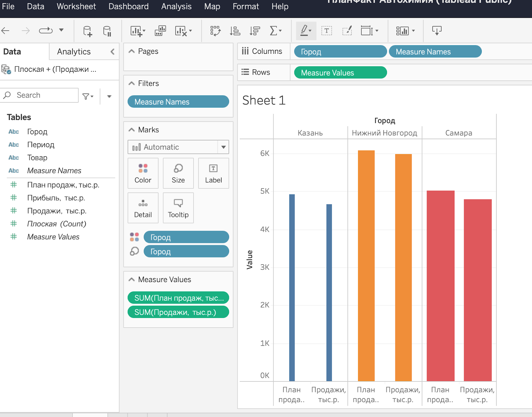Viewport: 532px width, 417px height.
Task: Open the Clear Sheet dropdown arrow
Action: coord(191,31)
